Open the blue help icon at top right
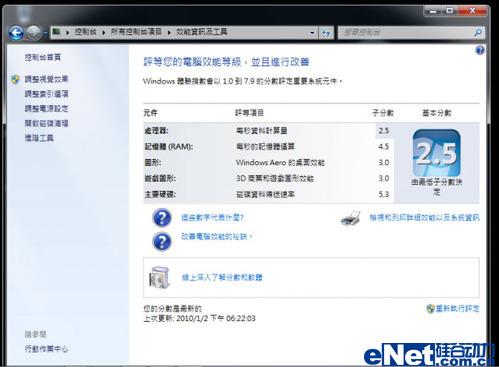The image size is (499, 367). tap(480, 50)
